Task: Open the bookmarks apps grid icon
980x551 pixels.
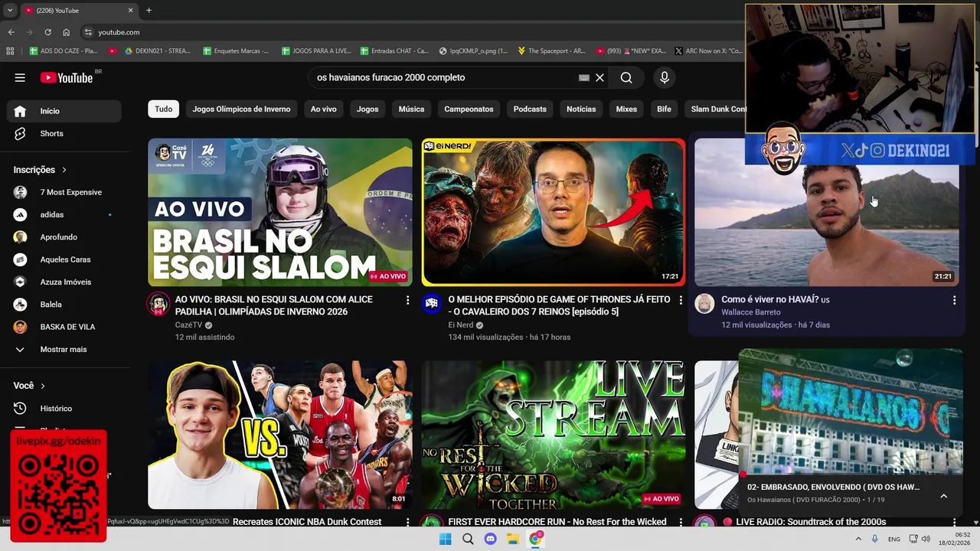Action: [10, 51]
